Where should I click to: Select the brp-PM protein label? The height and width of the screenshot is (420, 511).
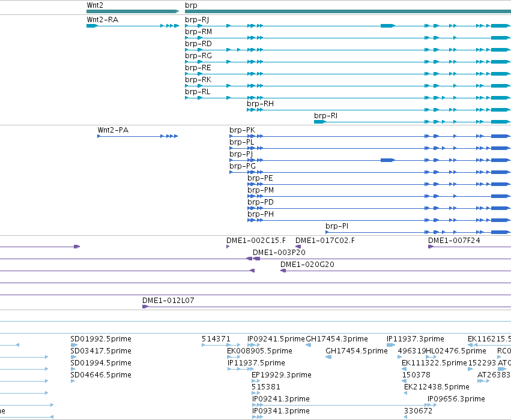[261, 191]
